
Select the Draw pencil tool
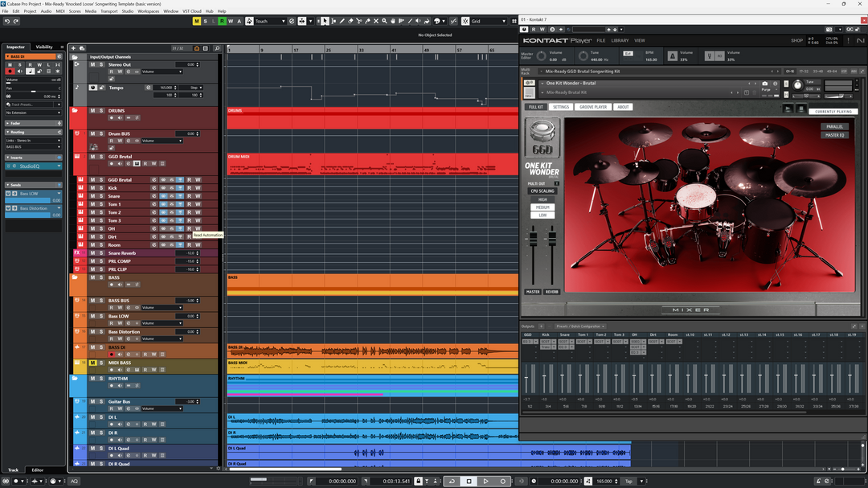tap(342, 21)
